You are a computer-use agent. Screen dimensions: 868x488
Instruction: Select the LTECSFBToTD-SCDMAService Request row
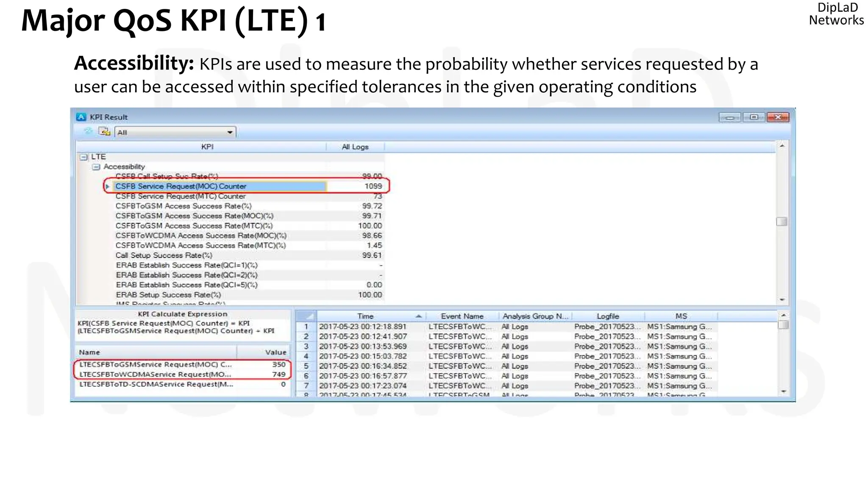click(183, 384)
